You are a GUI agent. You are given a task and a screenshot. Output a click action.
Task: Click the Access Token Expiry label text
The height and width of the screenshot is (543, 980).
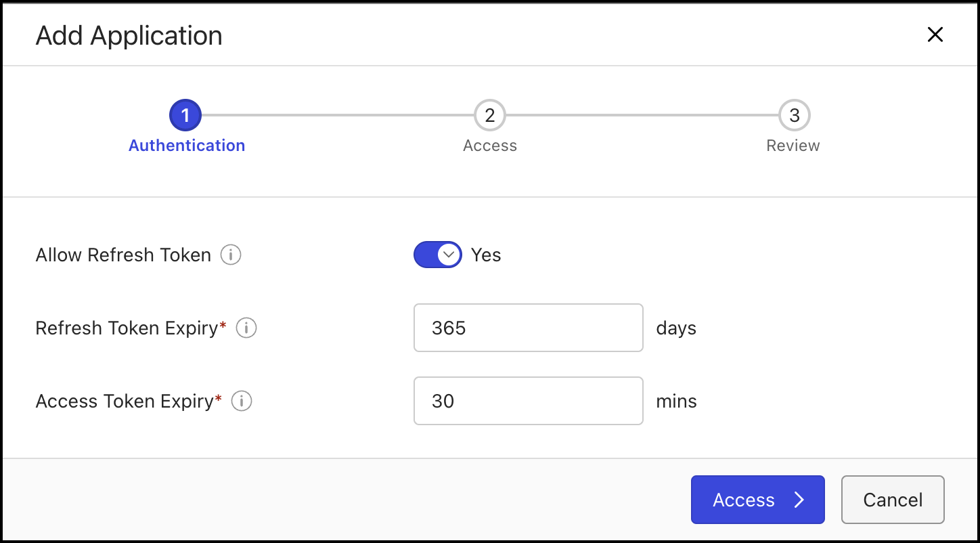point(125,401)
